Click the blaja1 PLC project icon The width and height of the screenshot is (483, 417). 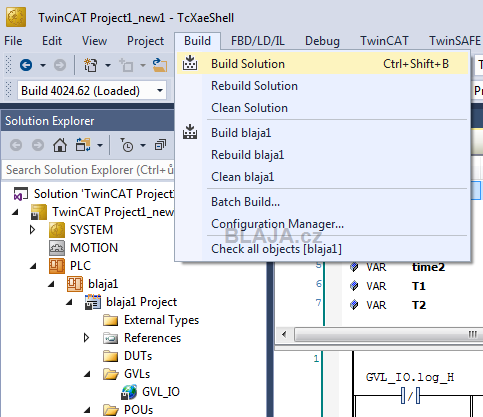[75, 284]
